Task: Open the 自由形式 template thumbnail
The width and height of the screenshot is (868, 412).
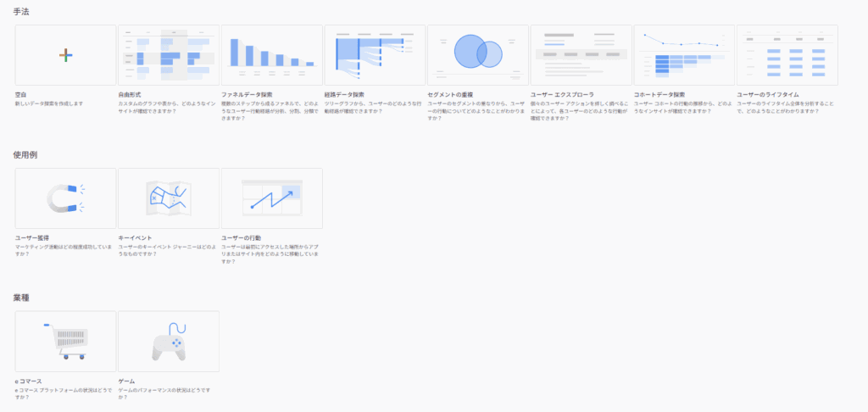Action: point(169,55)
